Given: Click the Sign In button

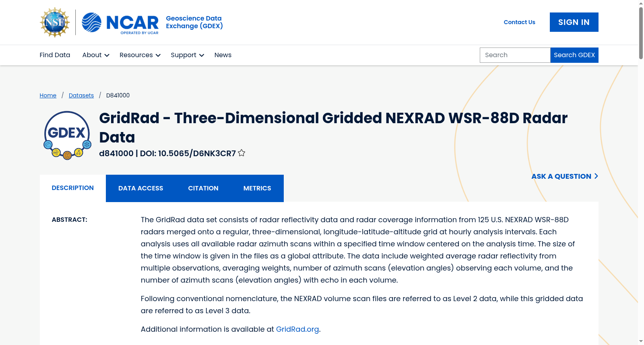Looking at the screenshot, I should (x=574, y=22).
